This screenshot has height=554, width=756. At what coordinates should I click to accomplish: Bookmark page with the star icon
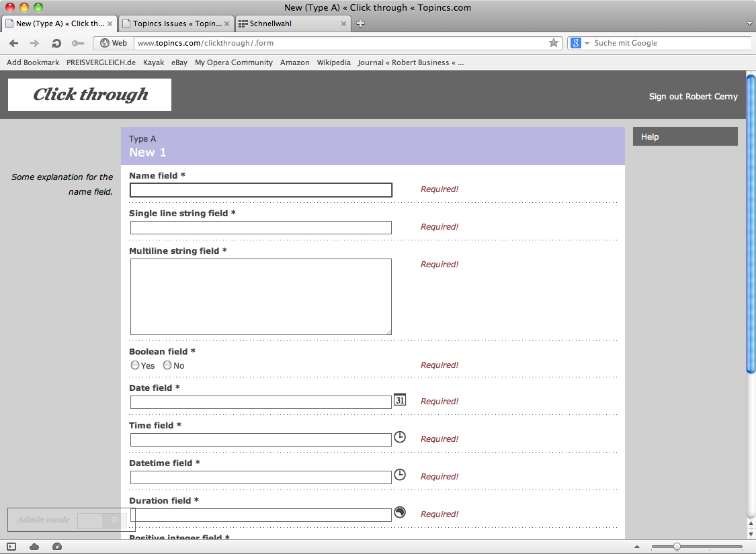click(x=554, y=43)
